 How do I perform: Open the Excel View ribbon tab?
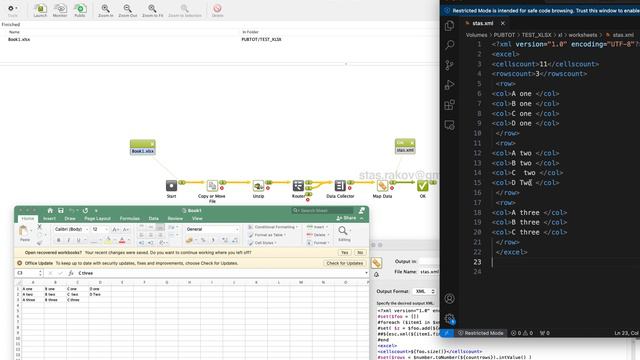197,219
